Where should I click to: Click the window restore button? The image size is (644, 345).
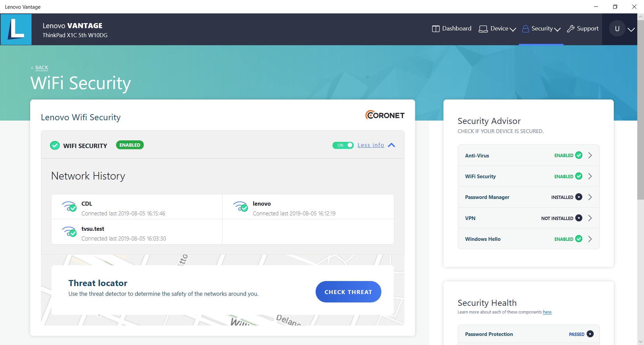coord(615,7)
